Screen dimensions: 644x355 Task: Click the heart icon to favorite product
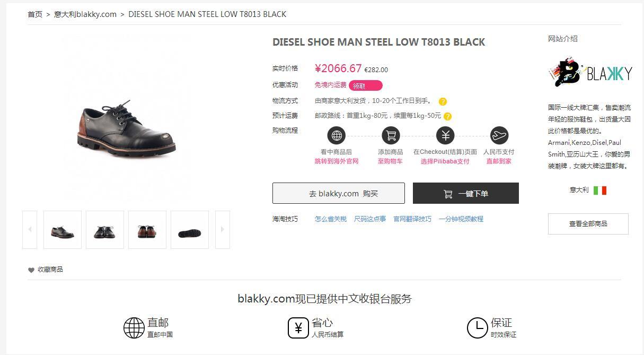point(31,270)
